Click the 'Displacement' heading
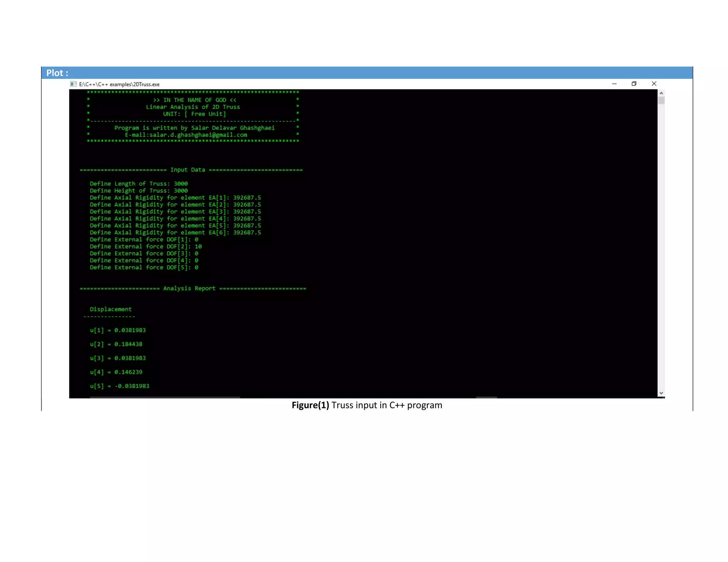The image size is (728, 562). (111, 309)
